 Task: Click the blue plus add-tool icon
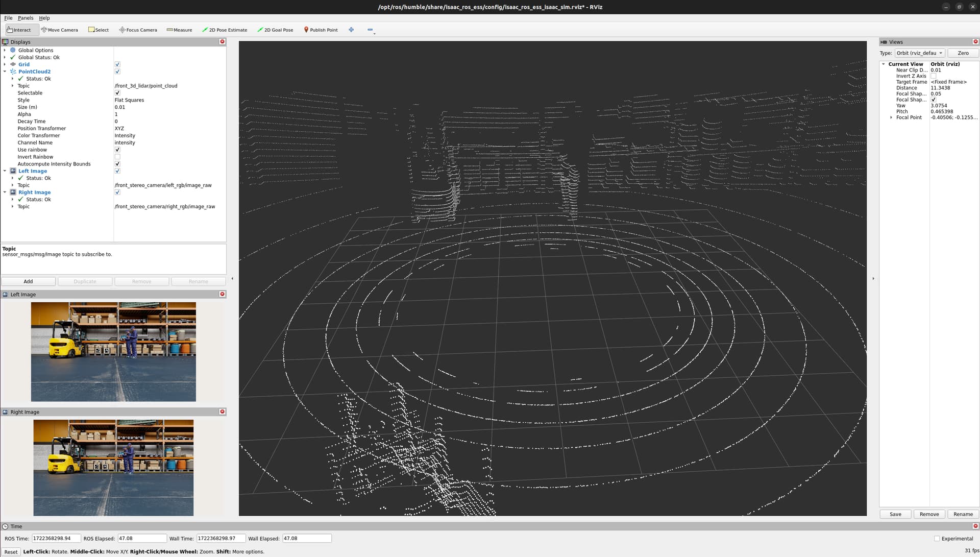pyautogui.click(x=351, y=30)
